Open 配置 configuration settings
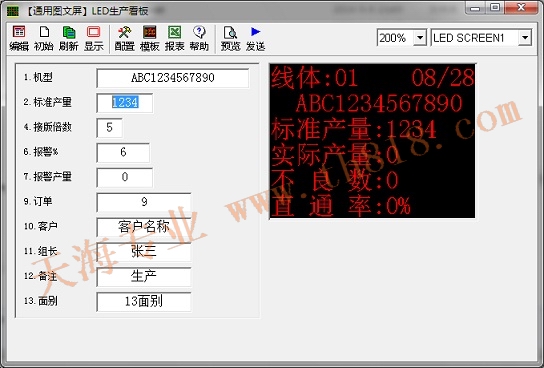 click(124, 38)
